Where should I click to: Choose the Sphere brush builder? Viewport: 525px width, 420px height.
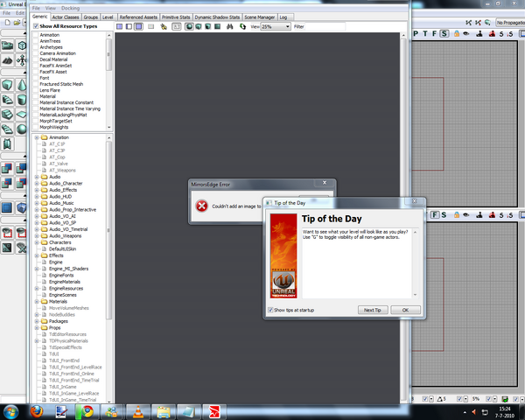tap(22, 129)
